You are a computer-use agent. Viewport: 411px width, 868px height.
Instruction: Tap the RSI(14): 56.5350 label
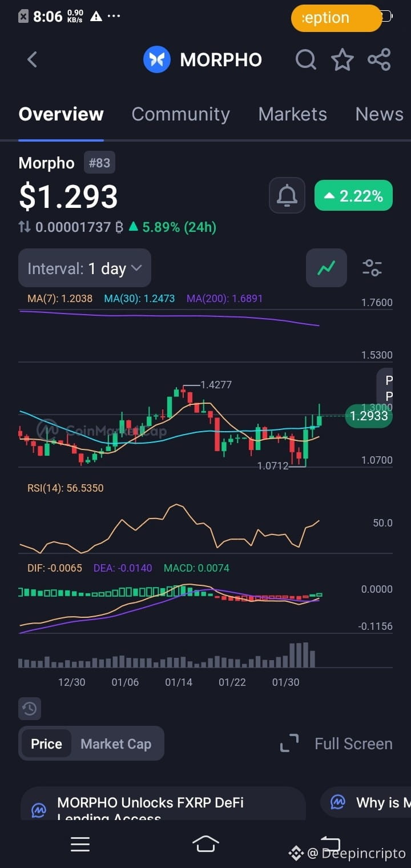click(x=66, y=488)
